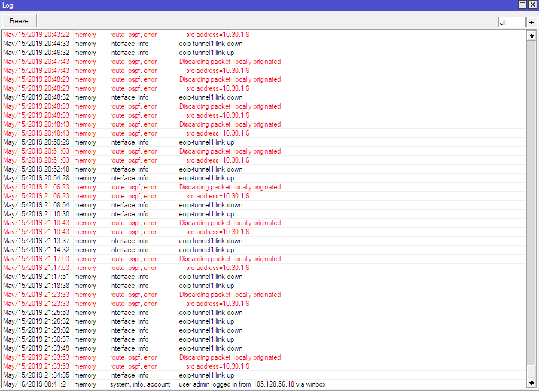Select the 20:50:29 eoip-tunnel1 link up row
Screen dimensions: 539x392
point(264,142)
